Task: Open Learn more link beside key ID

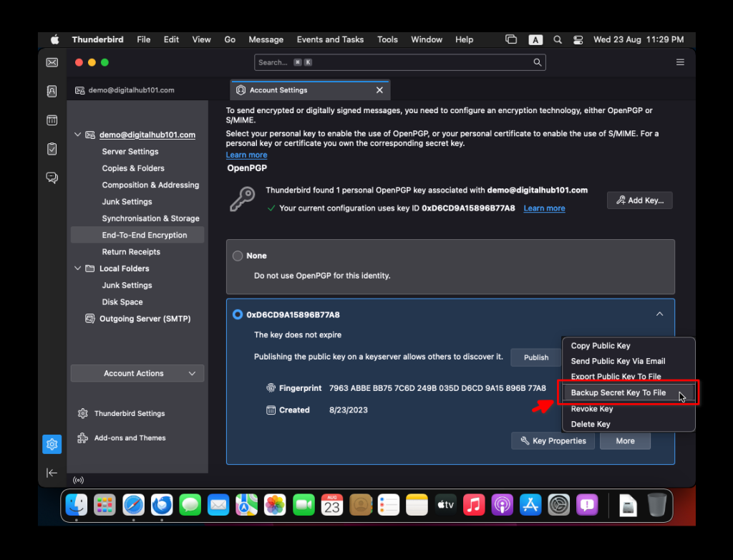Action: coord(544,208)
